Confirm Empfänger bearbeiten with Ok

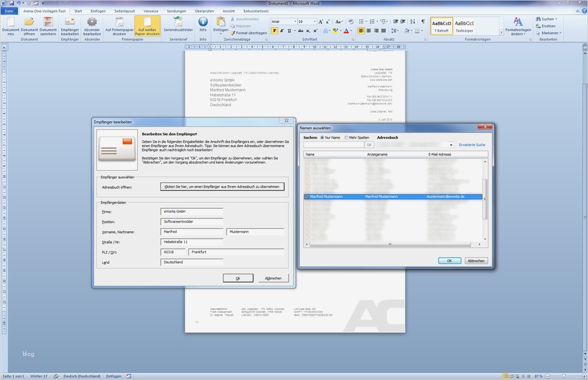point(238,278)
